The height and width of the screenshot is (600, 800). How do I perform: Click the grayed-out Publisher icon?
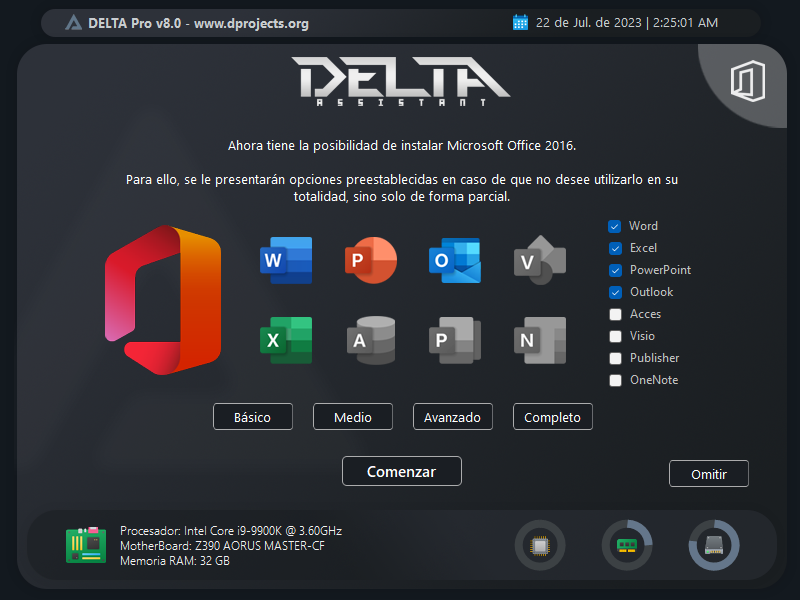tap(455, 340)
